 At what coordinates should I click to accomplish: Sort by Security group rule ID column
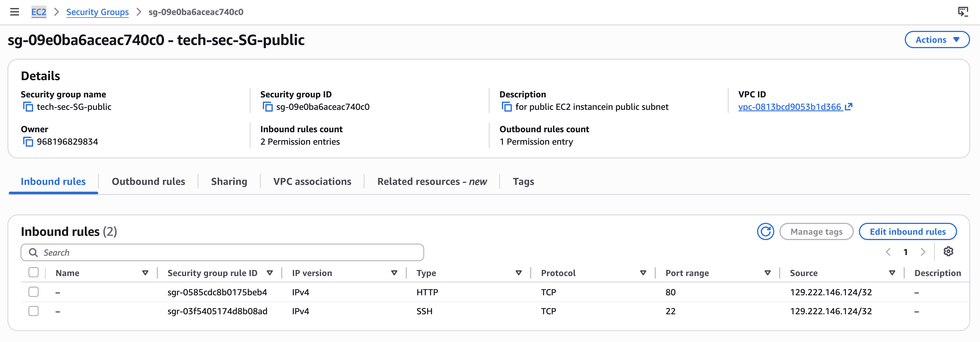pyautogui.click(x=270, y=273)
